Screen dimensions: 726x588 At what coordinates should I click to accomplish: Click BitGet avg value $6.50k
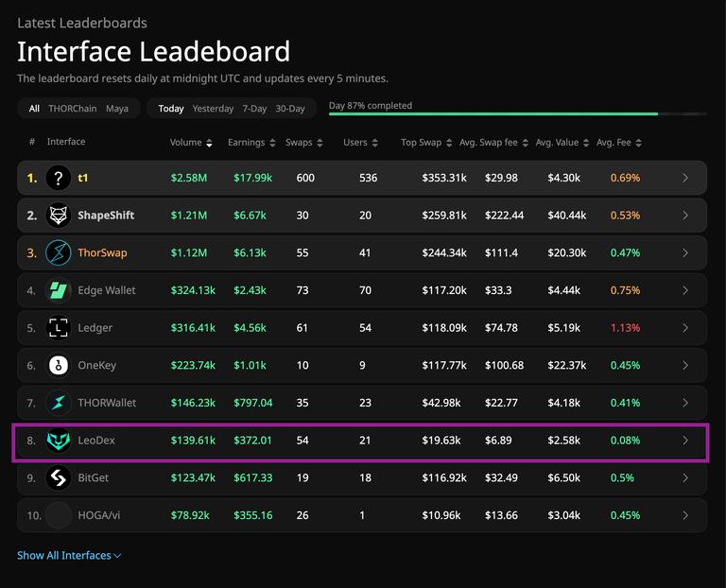(x=564, y=477)
